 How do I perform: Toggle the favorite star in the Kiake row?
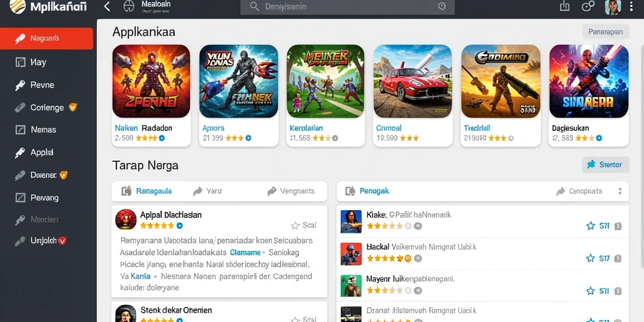[x=591, y=226]
